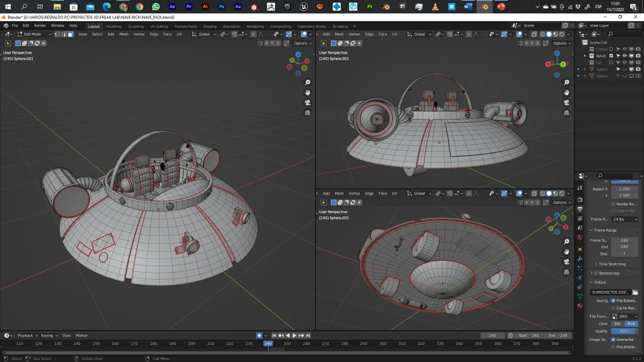Open the Tool properties tab

(580, 188)
